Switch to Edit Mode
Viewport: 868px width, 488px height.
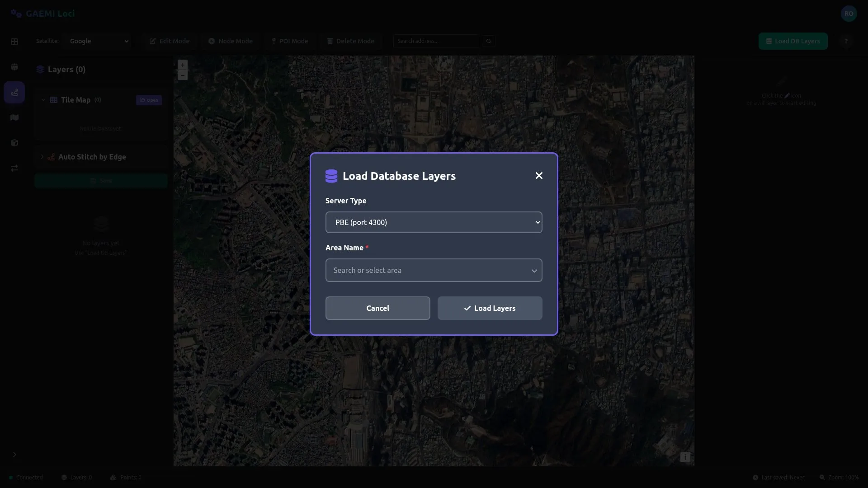tap(170, 41)
